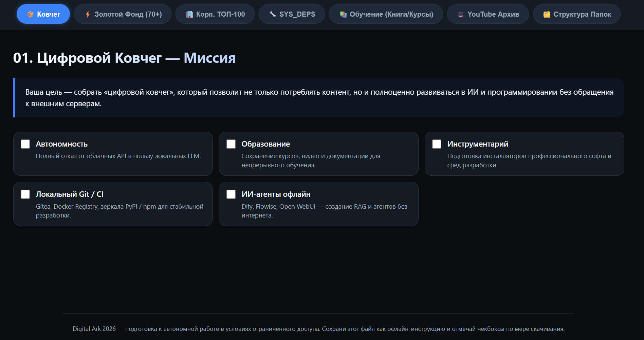
Task: Click the '01. Цифровой Ковчег — Миссия' heading
Action: click(124, 58)
